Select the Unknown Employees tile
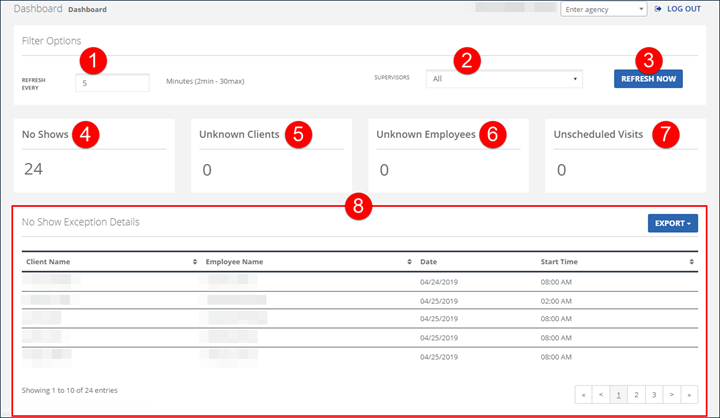The width and height of the screenshot is (720, 418). (446, 154)
